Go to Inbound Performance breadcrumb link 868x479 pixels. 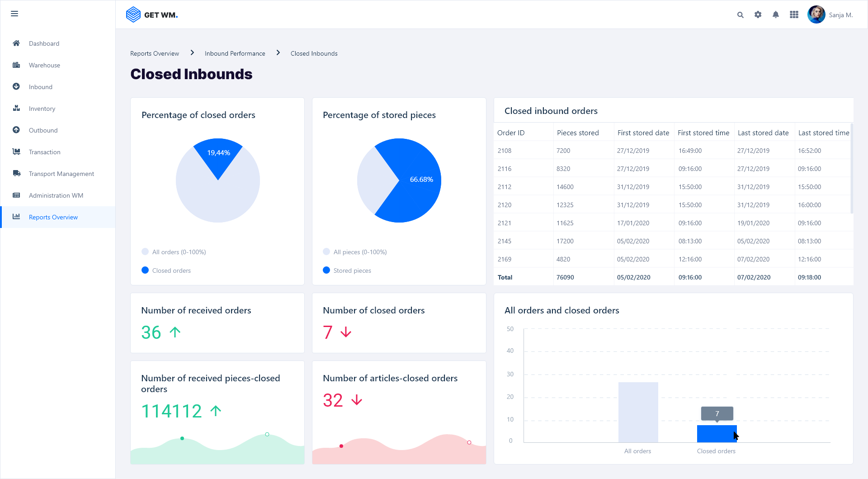pyautogui.click(x=235, y=53)
